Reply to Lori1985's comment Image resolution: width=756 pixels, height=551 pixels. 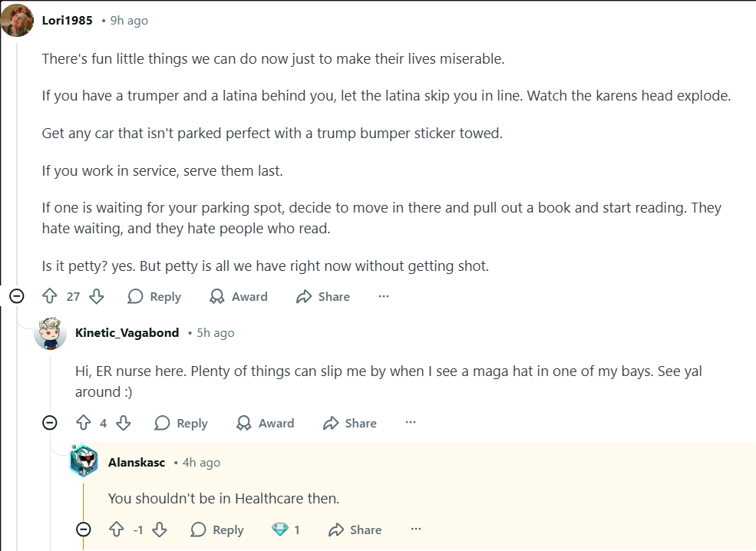[x=154, y=296]
